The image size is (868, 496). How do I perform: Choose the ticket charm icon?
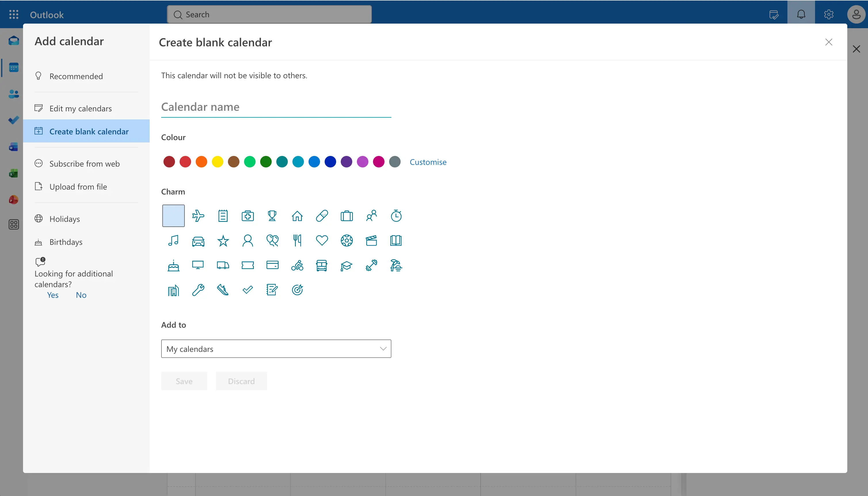point(248,265)
